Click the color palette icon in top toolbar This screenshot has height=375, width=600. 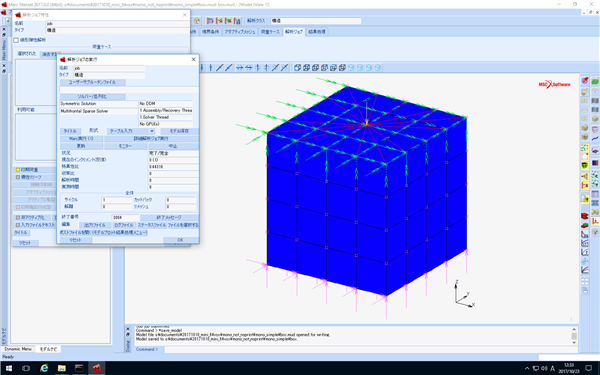(x=197, y=21)
